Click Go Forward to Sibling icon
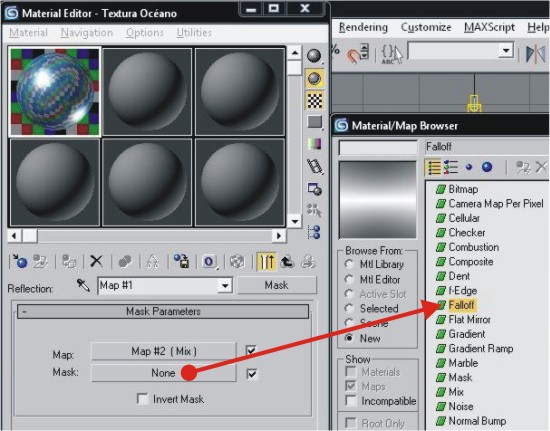 (308, 262)
